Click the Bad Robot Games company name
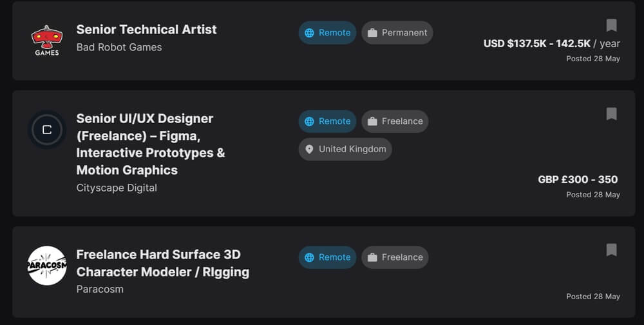The image size is (644, 325). pos(119,47)
